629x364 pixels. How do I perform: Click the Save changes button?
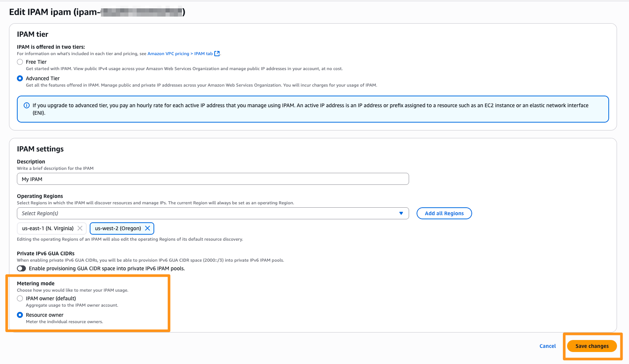coord(592,346)
